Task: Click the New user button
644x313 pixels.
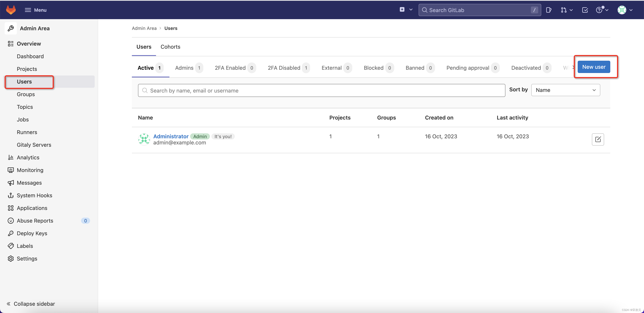Action: (594, 67)
